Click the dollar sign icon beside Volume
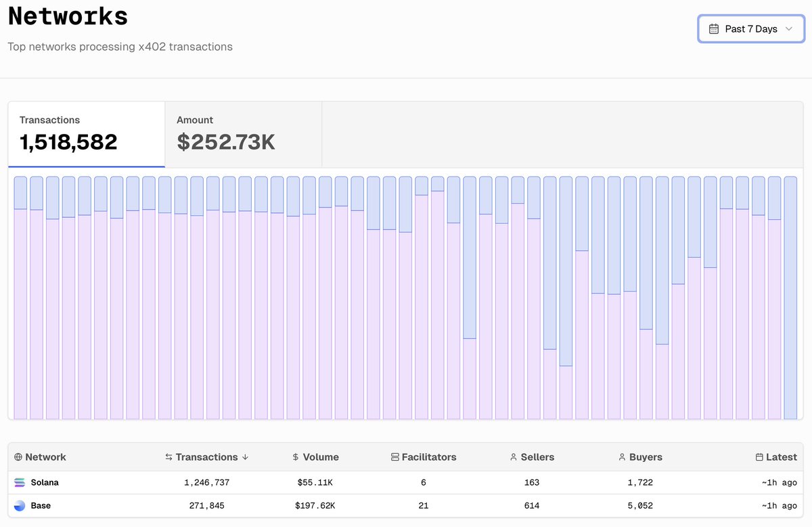The height and width of the screenshot is (527, 812). tap(296, 457)
